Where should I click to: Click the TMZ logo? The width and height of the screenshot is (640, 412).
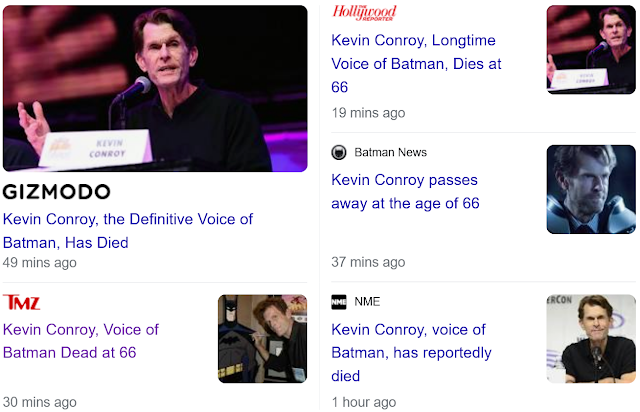pyautogui.click(x=22, y=301)
